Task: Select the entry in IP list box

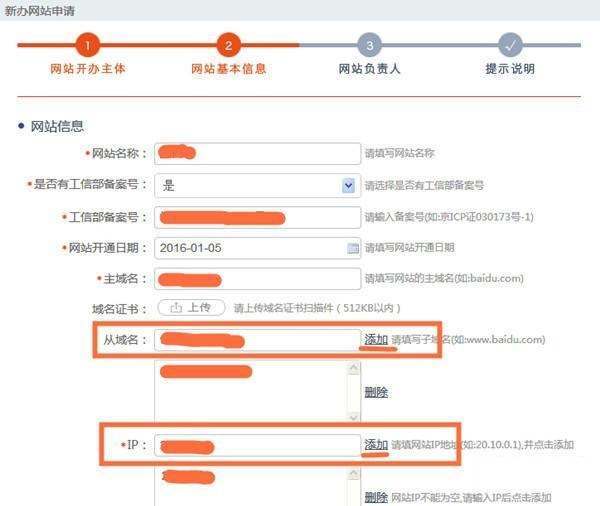Action: tap(188, 477)
